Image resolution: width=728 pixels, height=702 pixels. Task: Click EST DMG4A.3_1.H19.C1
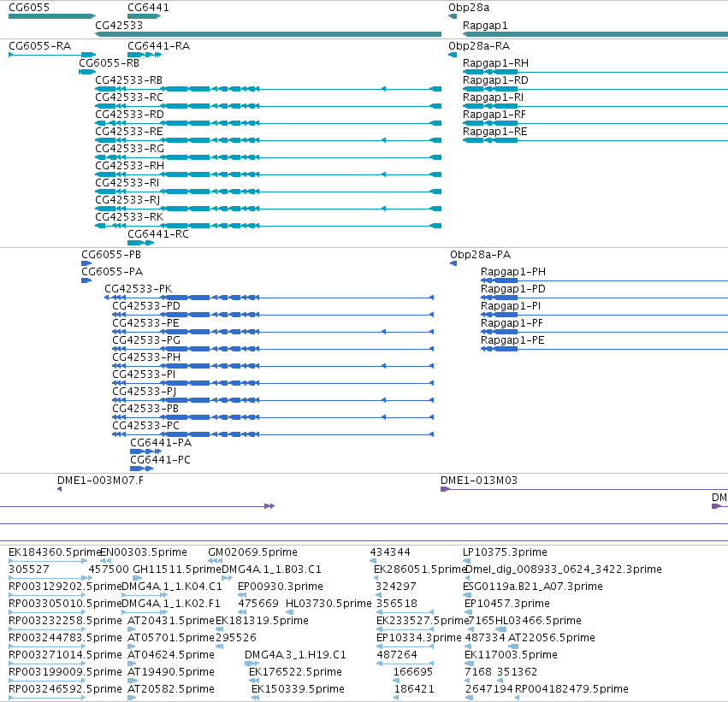(295, 655)
